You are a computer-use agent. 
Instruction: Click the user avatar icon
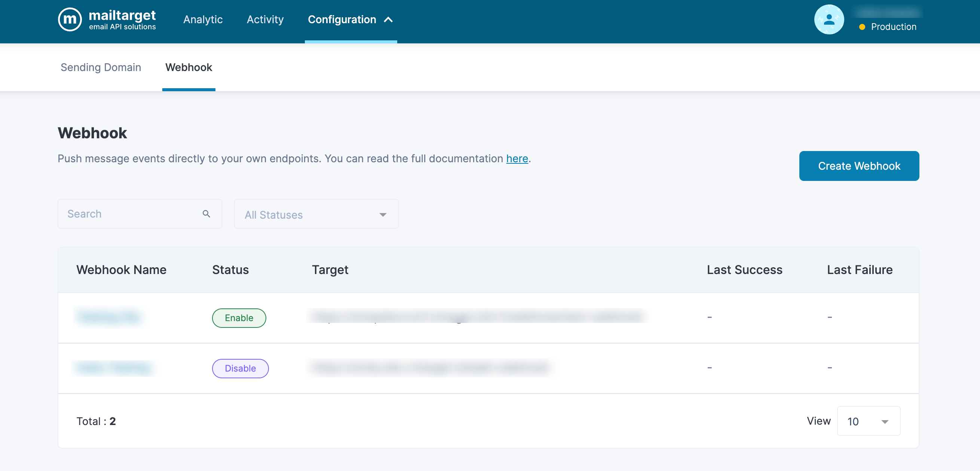click(829, 19)
